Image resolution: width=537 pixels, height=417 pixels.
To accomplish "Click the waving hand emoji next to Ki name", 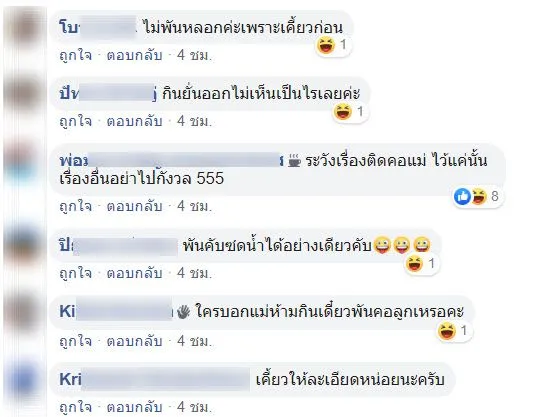I will [184, 312].
